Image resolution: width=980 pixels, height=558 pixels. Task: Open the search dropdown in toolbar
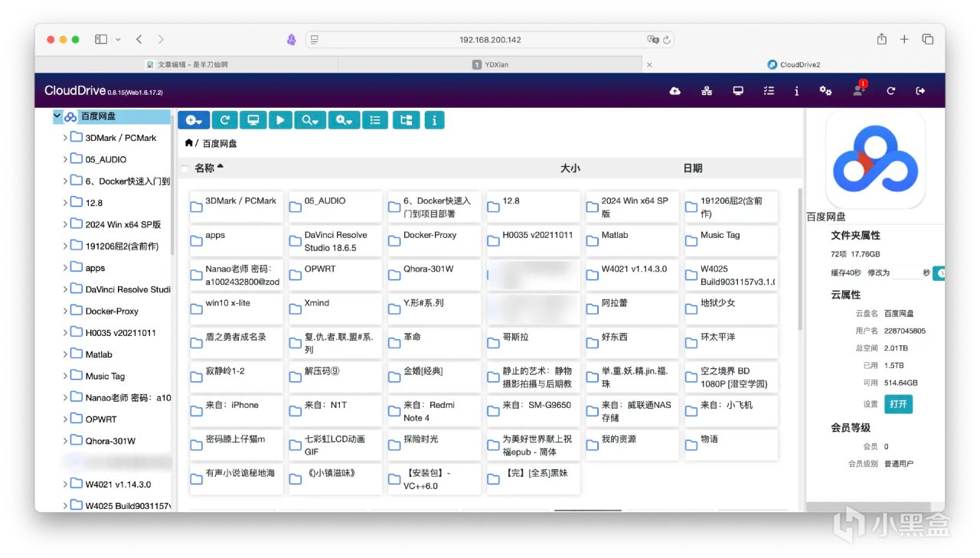(312, 120)
